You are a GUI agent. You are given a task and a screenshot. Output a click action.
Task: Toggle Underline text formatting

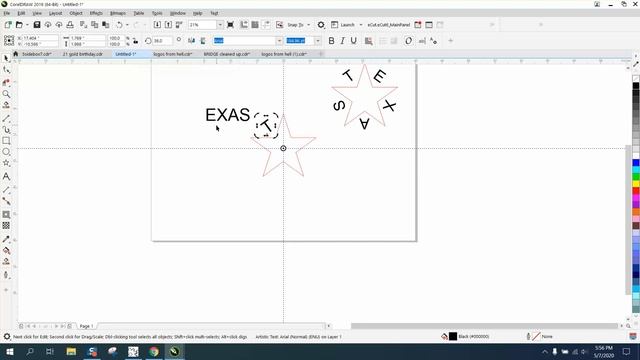coord(354,41)
